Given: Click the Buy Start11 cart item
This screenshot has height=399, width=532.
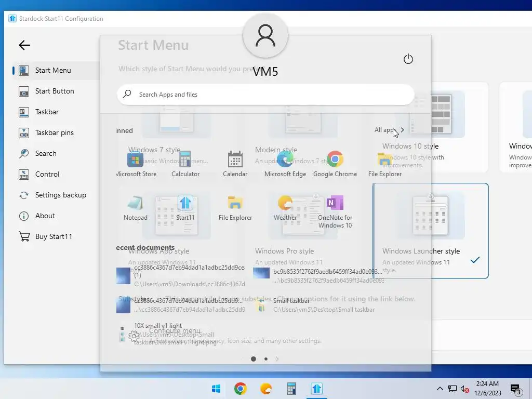Looking at the screenshot, I should tap(54, 236).
